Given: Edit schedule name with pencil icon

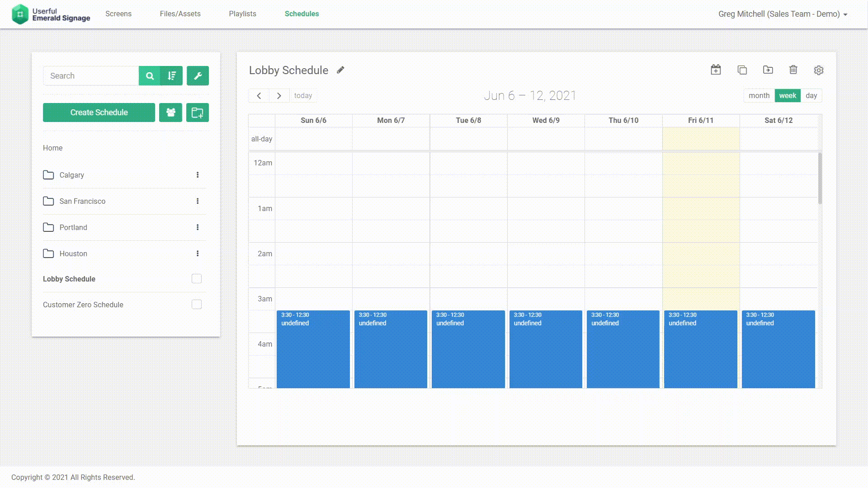Looking at the screenshot, I should [340, 70].
